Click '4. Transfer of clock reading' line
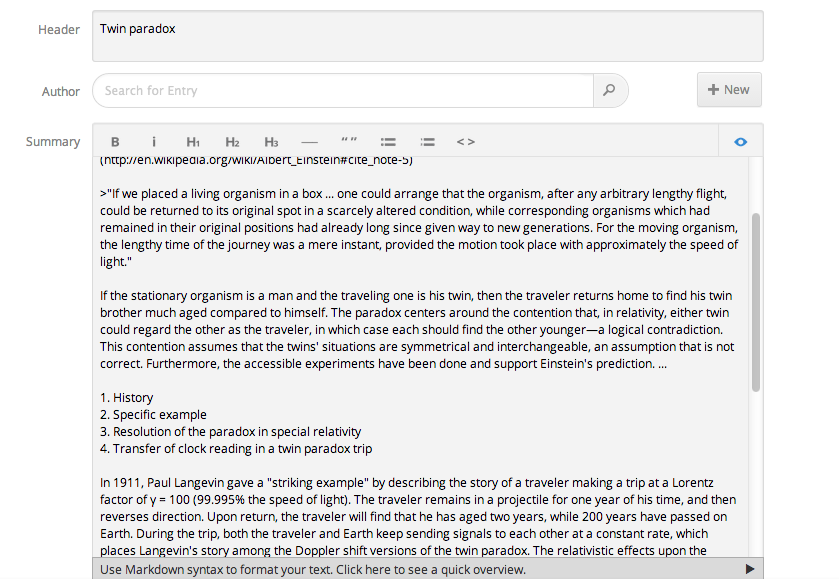The width and height of the screenshot is (839, 579). coord(236,449)
